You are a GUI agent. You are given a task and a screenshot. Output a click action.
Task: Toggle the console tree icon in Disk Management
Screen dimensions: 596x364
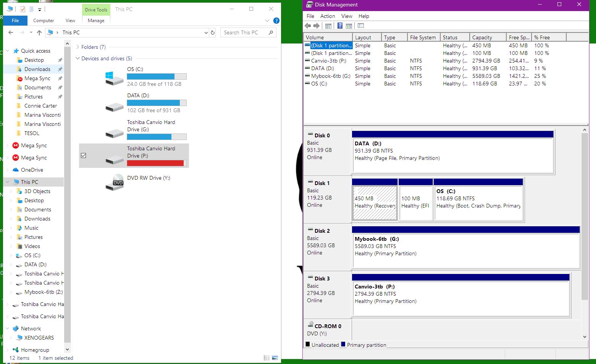point(328,26)
